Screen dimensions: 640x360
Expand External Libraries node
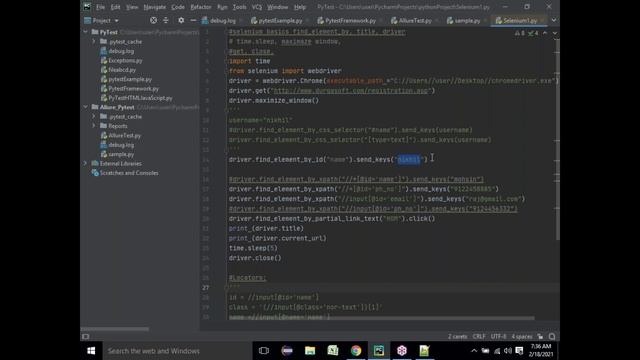coord(85,163)
